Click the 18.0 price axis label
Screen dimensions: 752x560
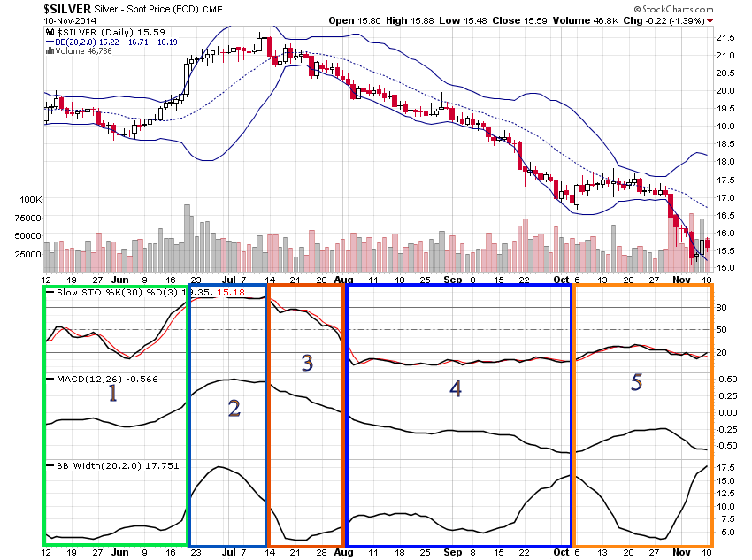725,162
